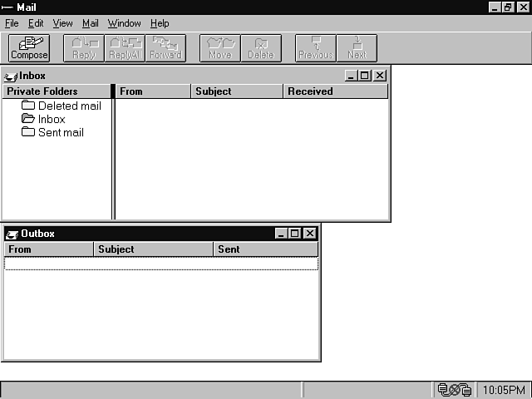Screen dimensions: 532x399
Task: Go to Next message icon
Action: click(357, 48)
